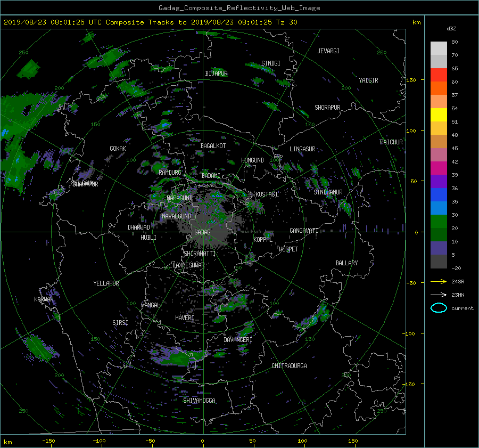Select the SHIRAHATTI label
This screenshot has height=448, width=479.
click(200, 254)
